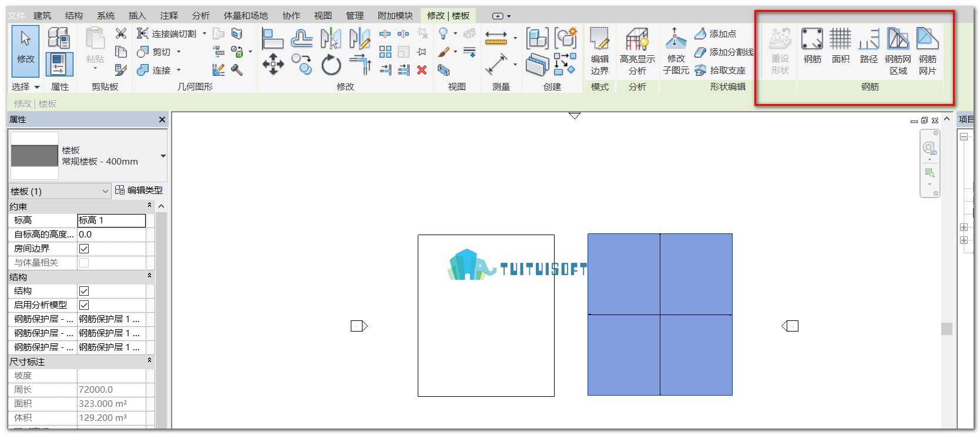This screenshot has width=980, height=435.
Task: Switch to the 建筑 ribbon tab
Action: pos(42,16)
